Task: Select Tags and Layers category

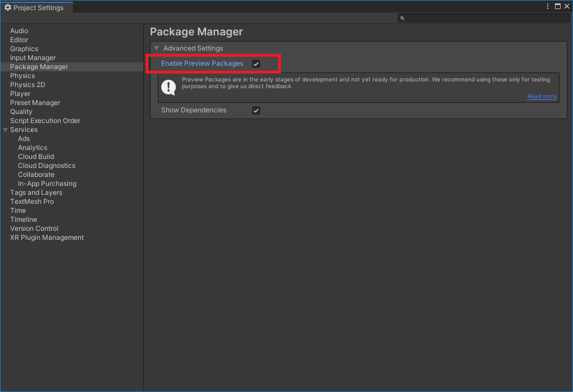Action: (36, 193)
